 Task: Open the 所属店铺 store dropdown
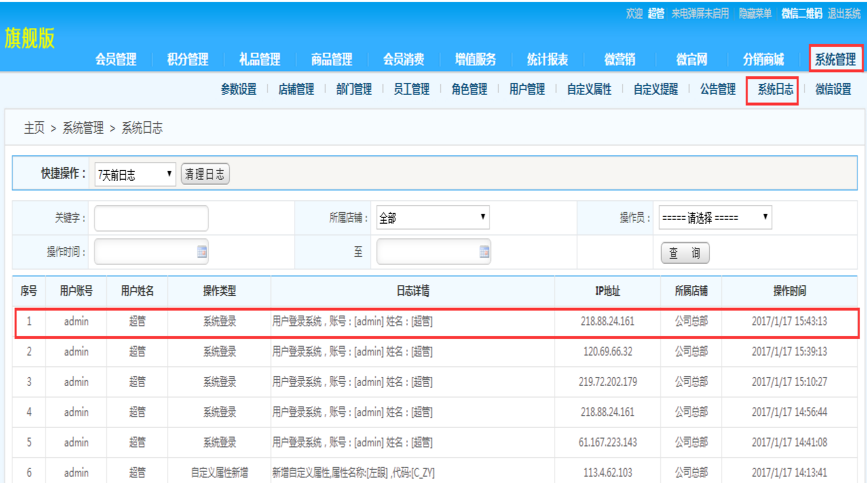coord(432,217)
